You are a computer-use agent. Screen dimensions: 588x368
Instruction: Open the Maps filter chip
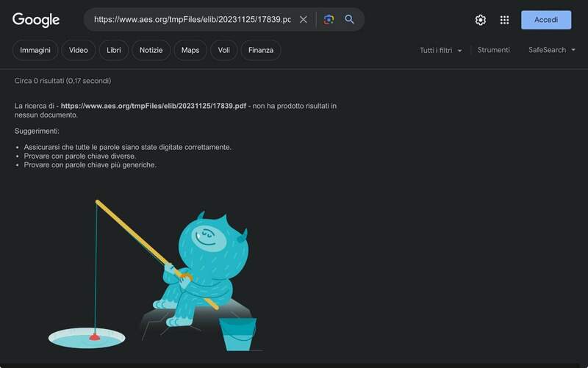[x=190, y=50]
